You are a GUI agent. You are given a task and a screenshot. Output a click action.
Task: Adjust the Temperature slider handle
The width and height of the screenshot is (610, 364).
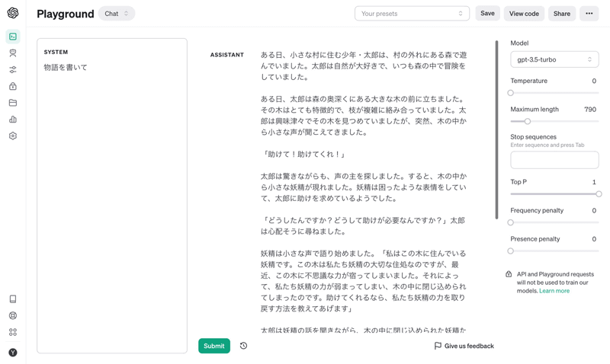[510, 93]
